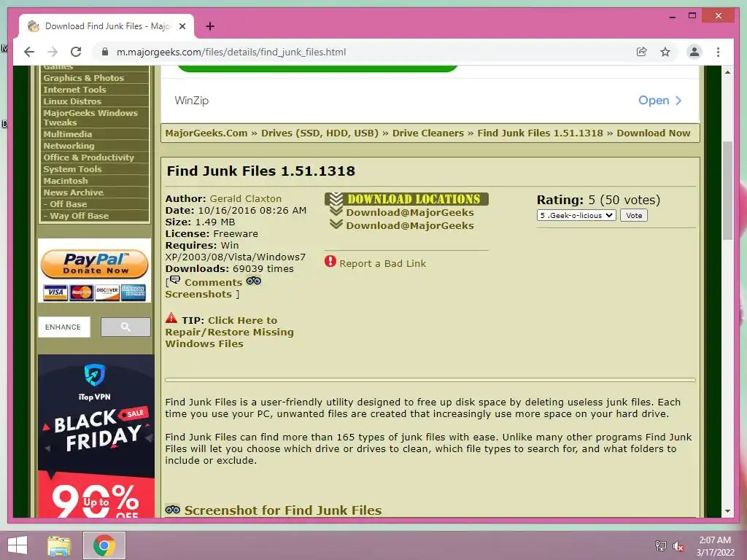
Task: Click the scrollbar down arrow
Action: 727,511
